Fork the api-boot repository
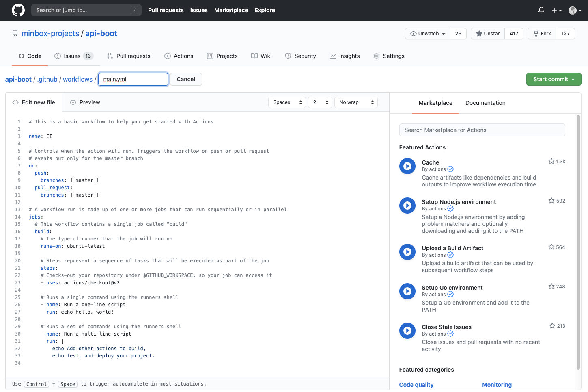The image size is (588, 392). 542,34
